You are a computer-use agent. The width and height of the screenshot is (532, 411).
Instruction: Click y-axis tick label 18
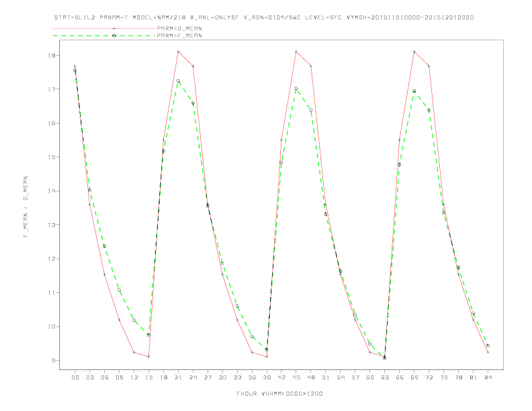point(52,55)
